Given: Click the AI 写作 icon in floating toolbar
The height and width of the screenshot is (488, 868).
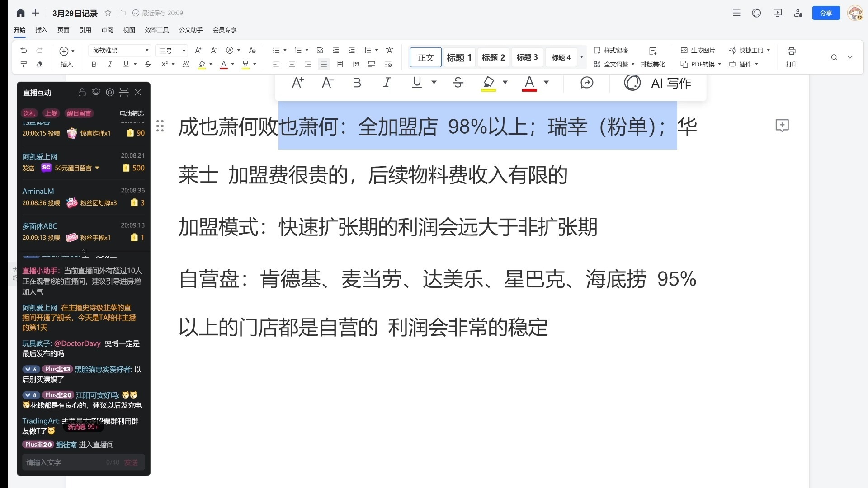Looking at the screenshot, I should (x=632, y=83).
